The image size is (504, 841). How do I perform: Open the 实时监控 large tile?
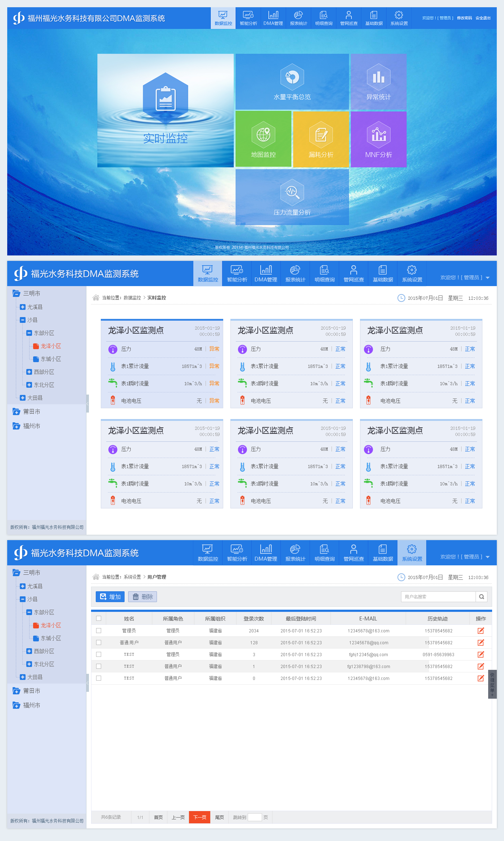click(x=166, y=111)
